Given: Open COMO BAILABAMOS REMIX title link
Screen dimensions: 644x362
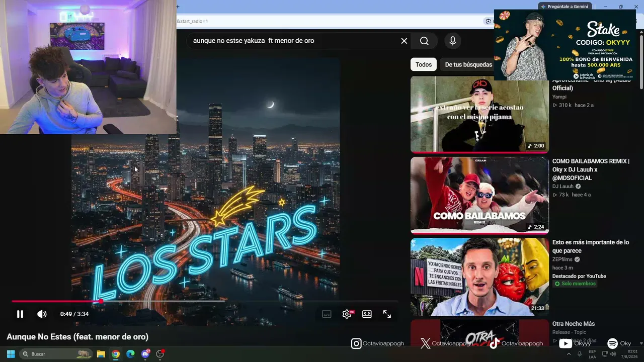Looking at the screenshot, I should tap(591, 169).
